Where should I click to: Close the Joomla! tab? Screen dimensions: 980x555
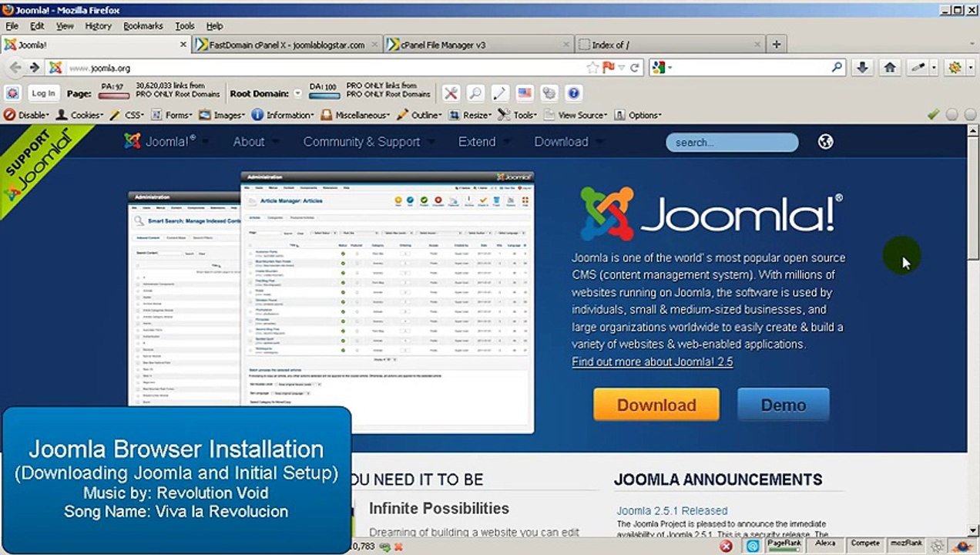click(x=183, y=45)
